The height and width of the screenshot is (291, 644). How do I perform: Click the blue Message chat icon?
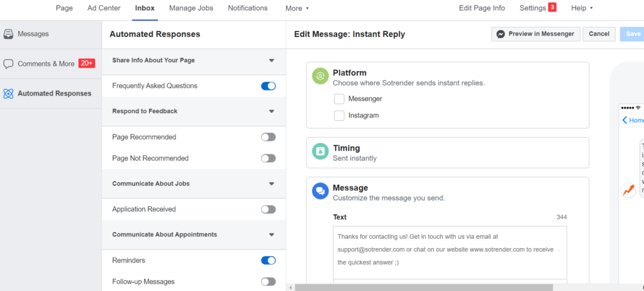pos(321,192)
